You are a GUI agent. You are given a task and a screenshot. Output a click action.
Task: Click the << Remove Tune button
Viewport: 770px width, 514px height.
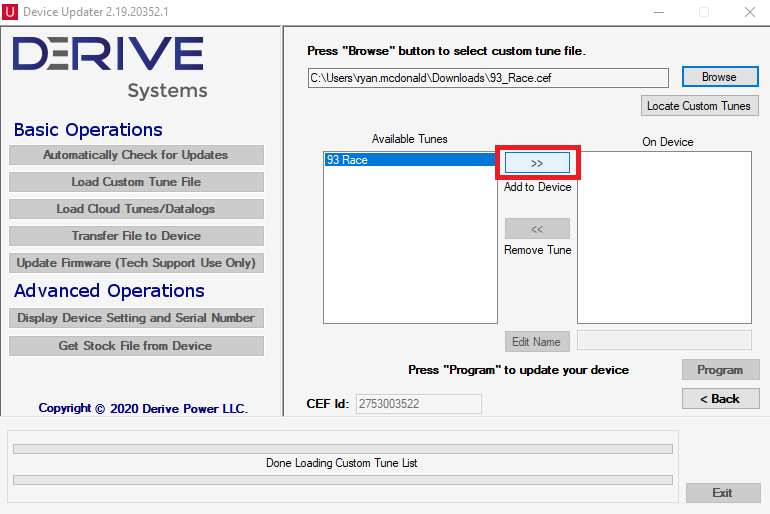(x=537, y=229)
